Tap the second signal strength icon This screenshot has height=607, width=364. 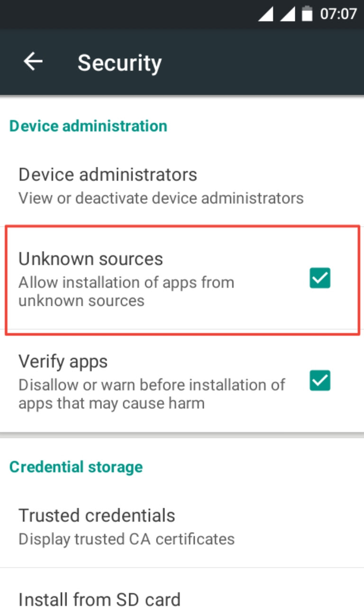pyautogui.click(x=288, y=14)
